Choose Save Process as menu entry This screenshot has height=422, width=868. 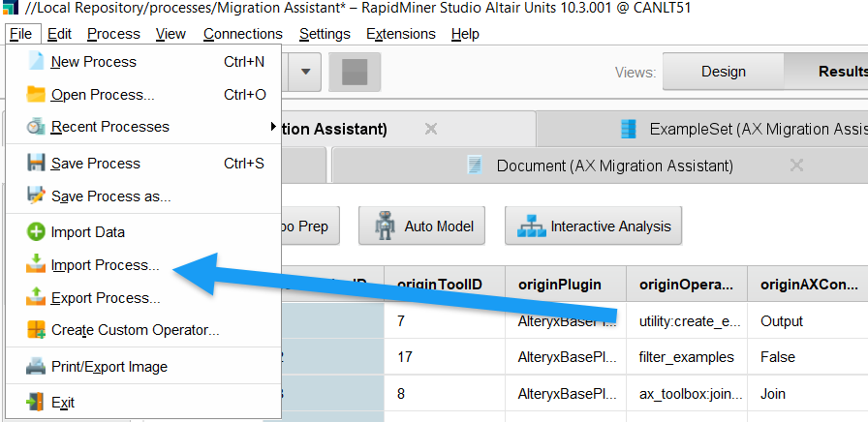pyautogui.click(x=110, y=196)
